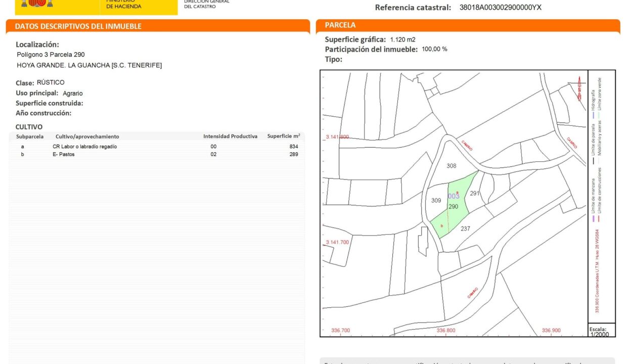Click parcel 308 on the map
The width and height of the screenshot is (627, 364).
point(452,166)
